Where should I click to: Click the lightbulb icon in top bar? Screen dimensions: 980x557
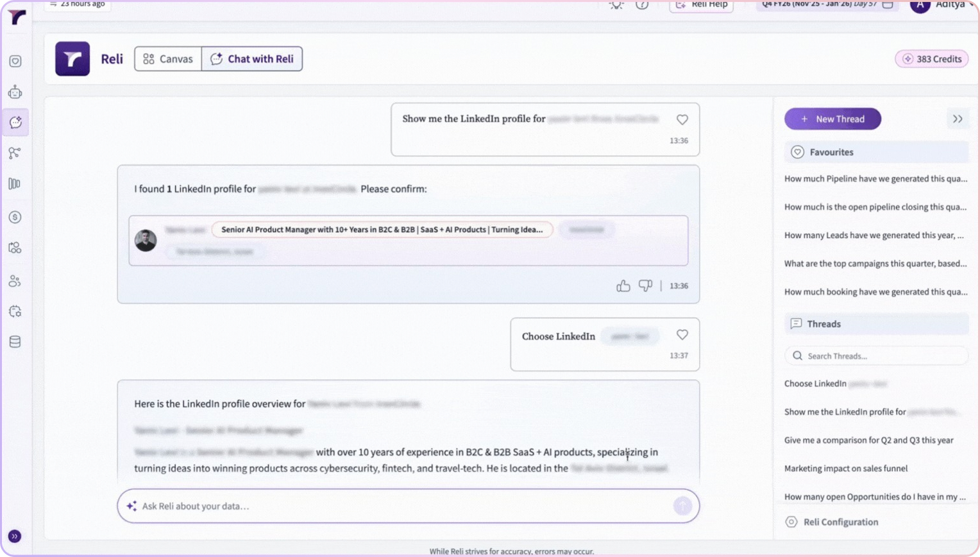click(x=616, y=5)
